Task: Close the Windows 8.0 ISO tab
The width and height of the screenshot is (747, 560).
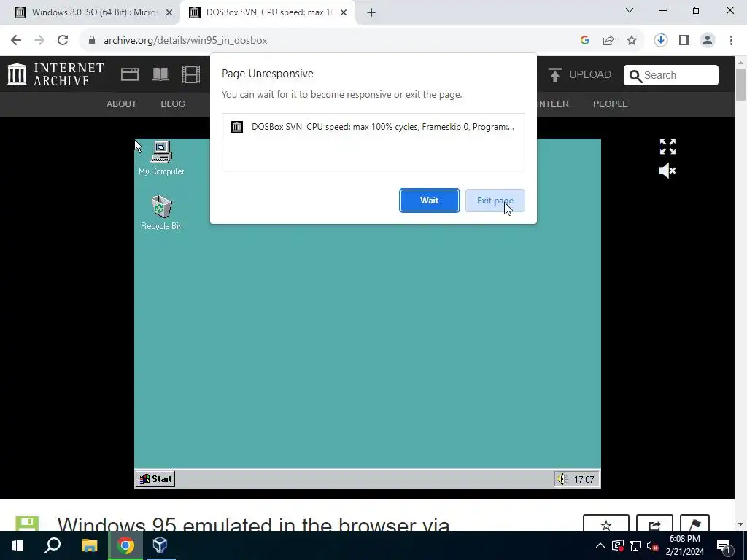Action: tap(169, 13)
